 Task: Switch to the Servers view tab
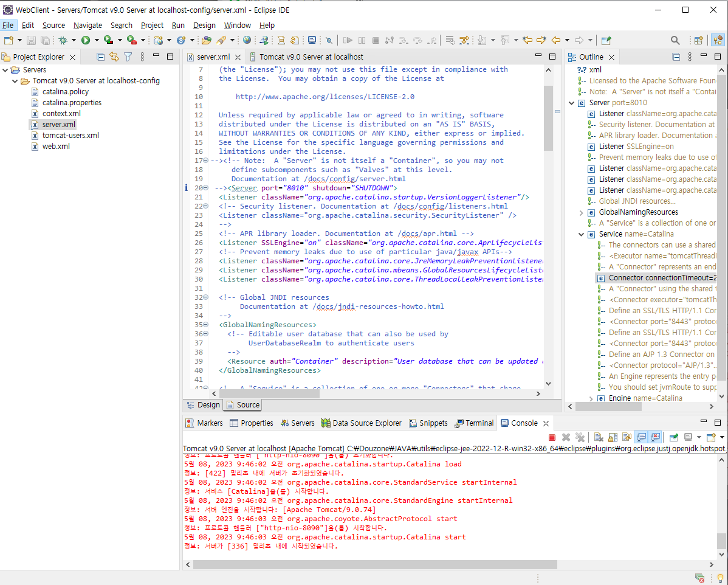(x=297, y=423)
